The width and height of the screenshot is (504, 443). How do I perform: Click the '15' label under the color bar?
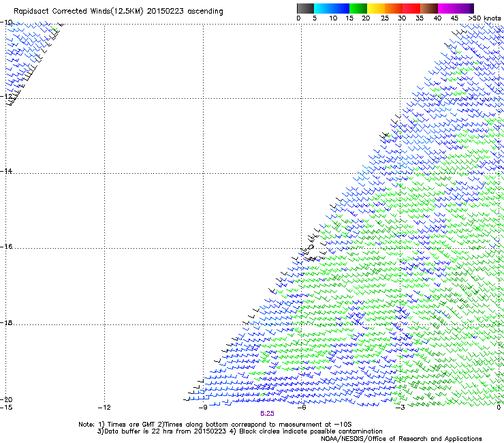coord(349,18)
